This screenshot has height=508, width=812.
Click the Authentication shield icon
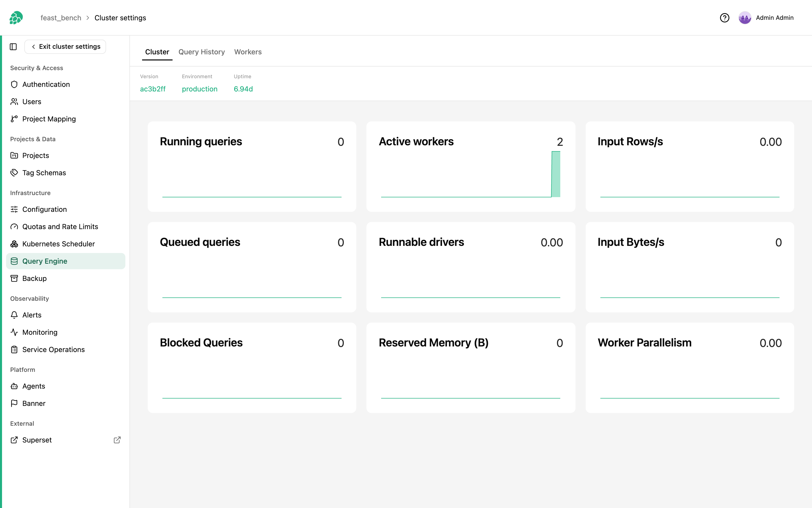pos(14,84)
